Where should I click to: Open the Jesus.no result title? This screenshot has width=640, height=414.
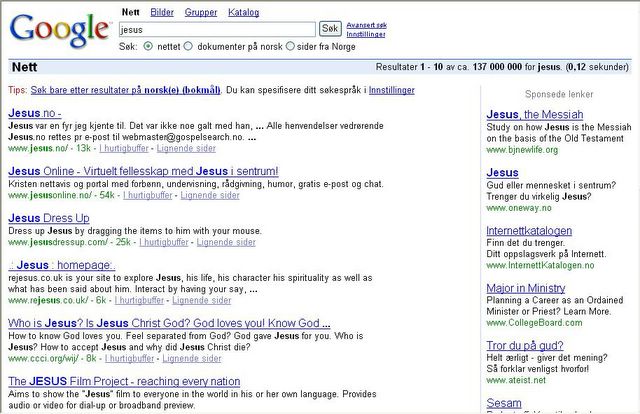[35, 113]
